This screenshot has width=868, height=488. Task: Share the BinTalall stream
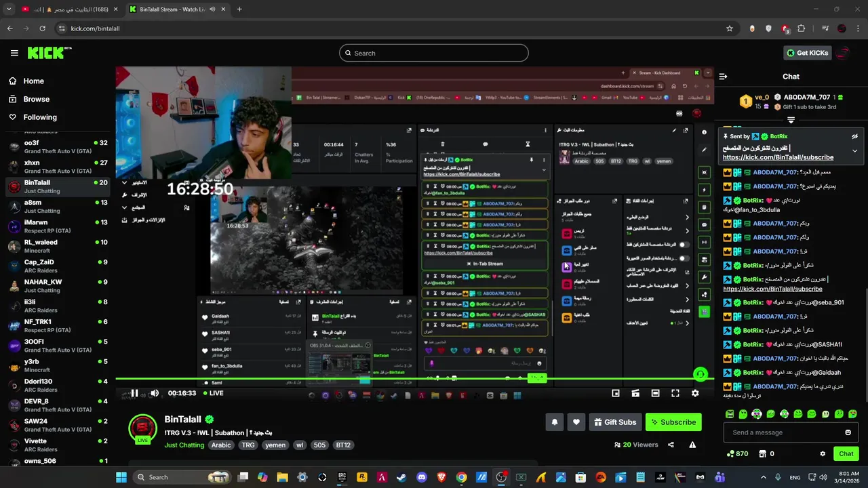pyautogui.click(x=671, y=445)
